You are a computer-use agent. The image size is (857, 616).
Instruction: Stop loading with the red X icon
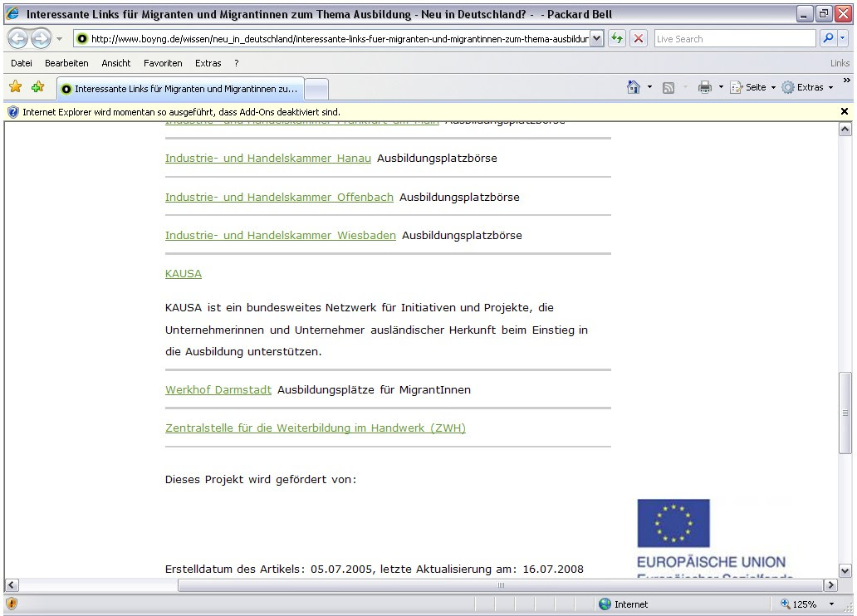pyautogui.click(x=638, y=38)
